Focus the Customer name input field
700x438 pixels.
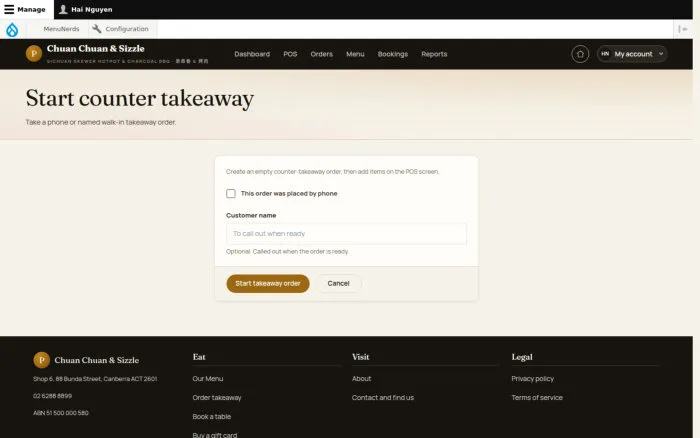tap(346, 234)
